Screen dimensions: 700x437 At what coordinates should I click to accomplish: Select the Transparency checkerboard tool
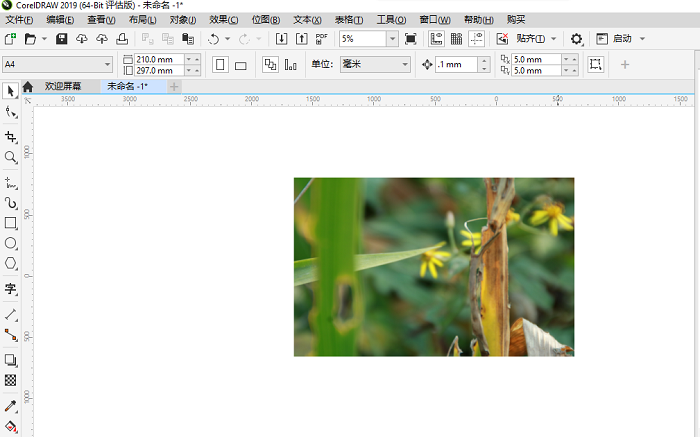tap(11, 380)
